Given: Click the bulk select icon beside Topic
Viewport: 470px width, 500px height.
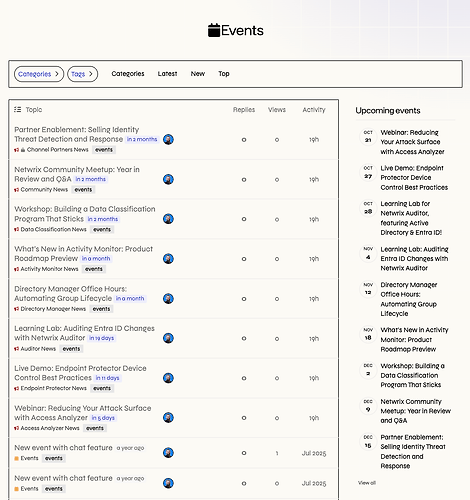Looking at the screenshot, I should [18, 110].
